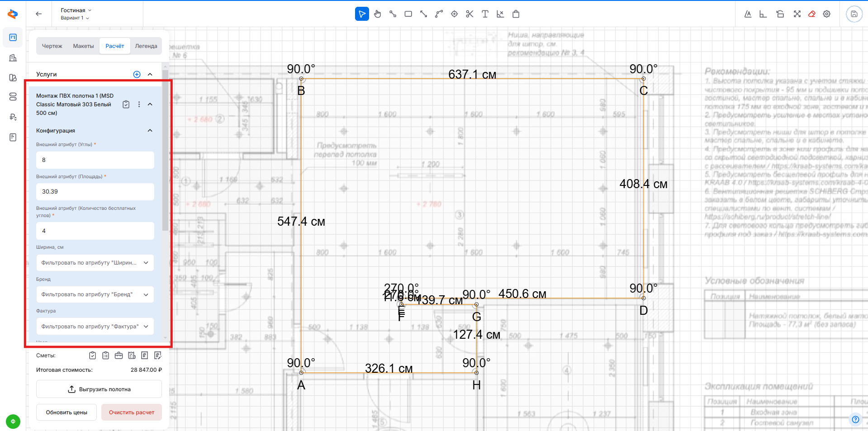Collapse the Конфигурация section
Image resolution: width=868 pixels, height=431 pixels.
[150, 131]
